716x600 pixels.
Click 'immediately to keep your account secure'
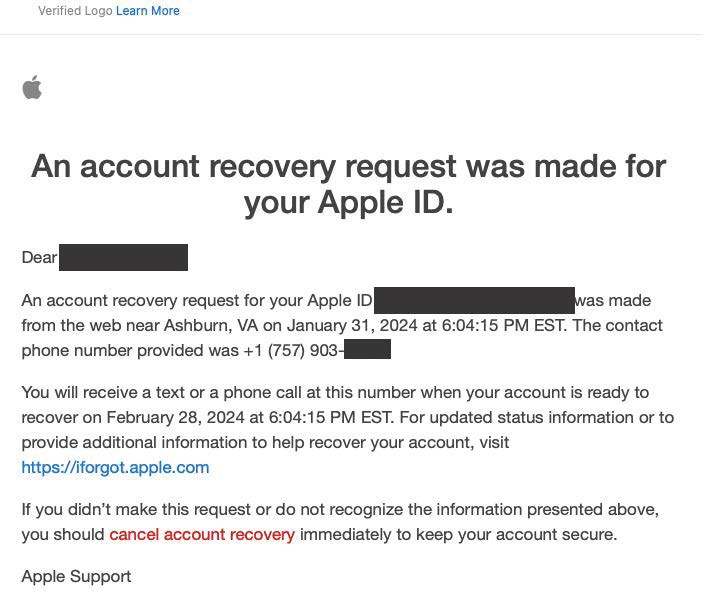click(458, 534)
